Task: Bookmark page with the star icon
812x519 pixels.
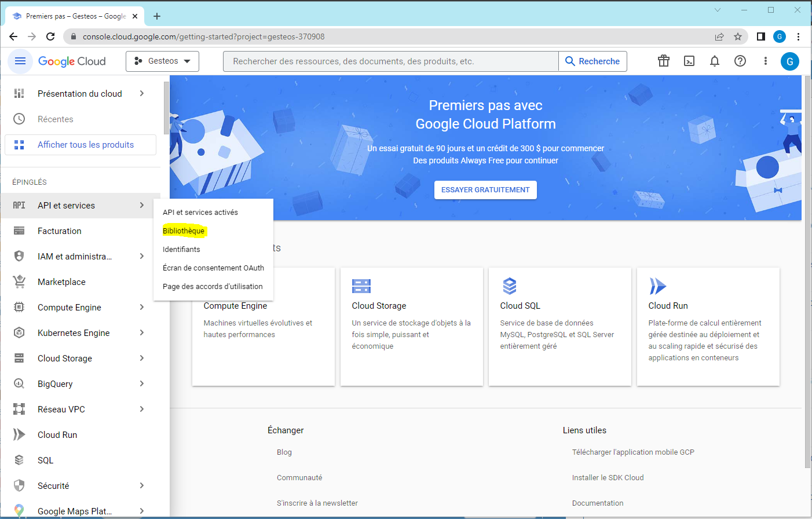Action: (738, 36)
